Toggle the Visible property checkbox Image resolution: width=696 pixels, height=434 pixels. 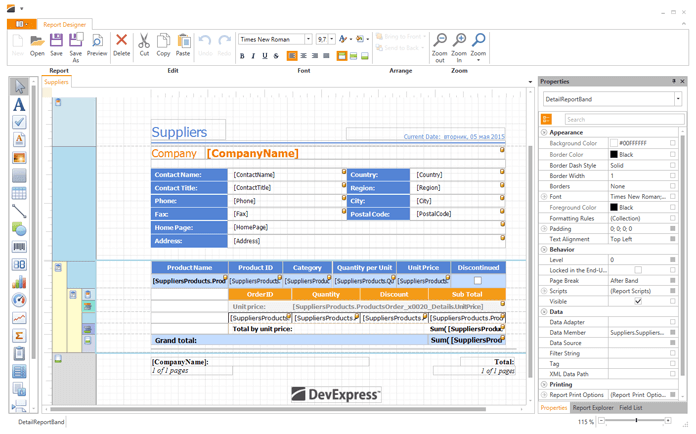tap(638, 301)
